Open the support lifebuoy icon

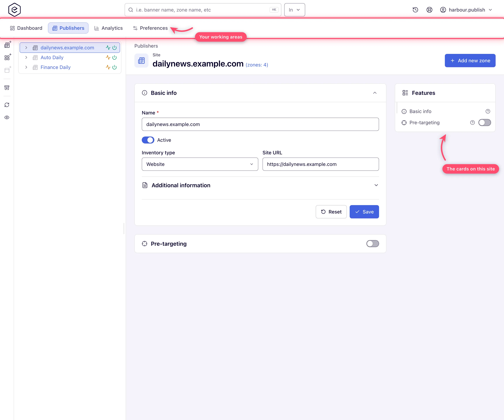(x=429, y=10)
